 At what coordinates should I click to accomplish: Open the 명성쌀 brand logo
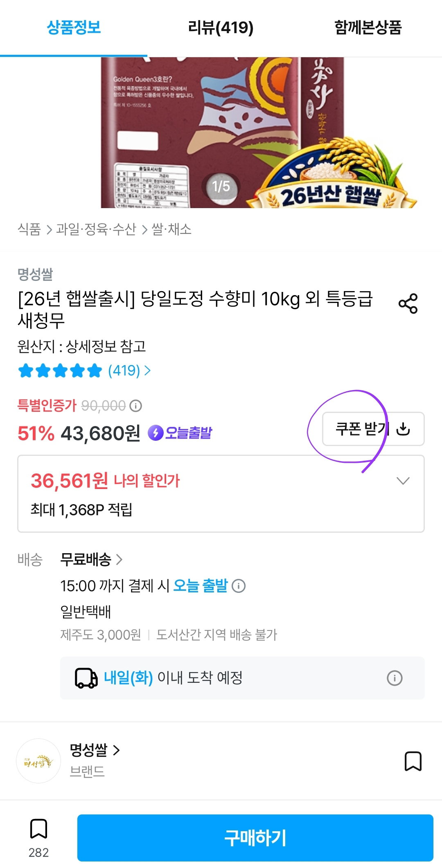tap(38, 761)
